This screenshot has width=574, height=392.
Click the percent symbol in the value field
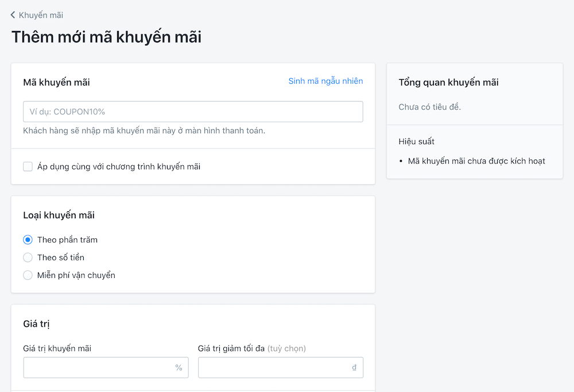point(179,367)
